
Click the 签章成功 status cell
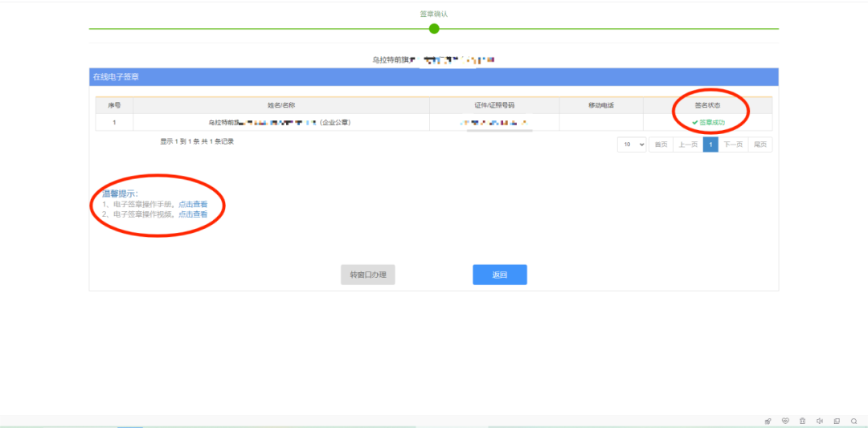coord(707,122)
